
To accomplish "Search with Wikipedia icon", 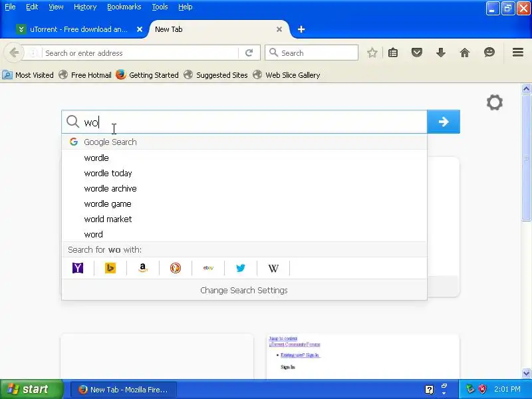I will [x=273, y=268].
